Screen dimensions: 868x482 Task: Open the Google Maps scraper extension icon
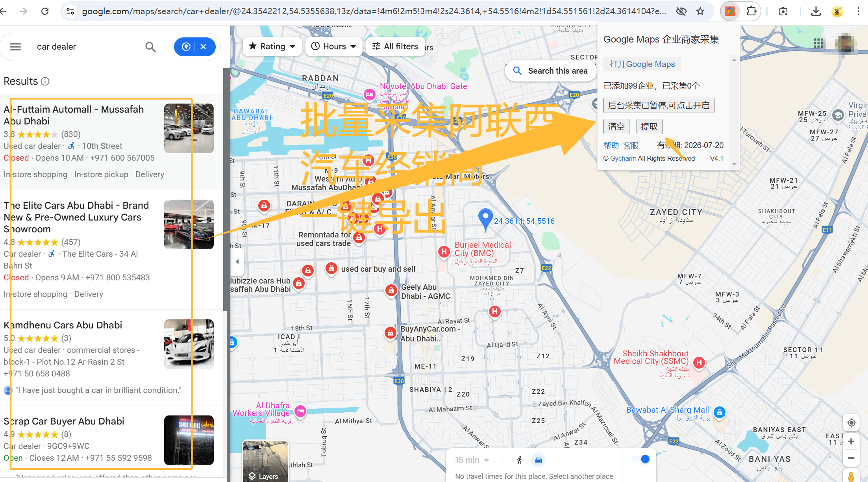[x=730, y=11]
